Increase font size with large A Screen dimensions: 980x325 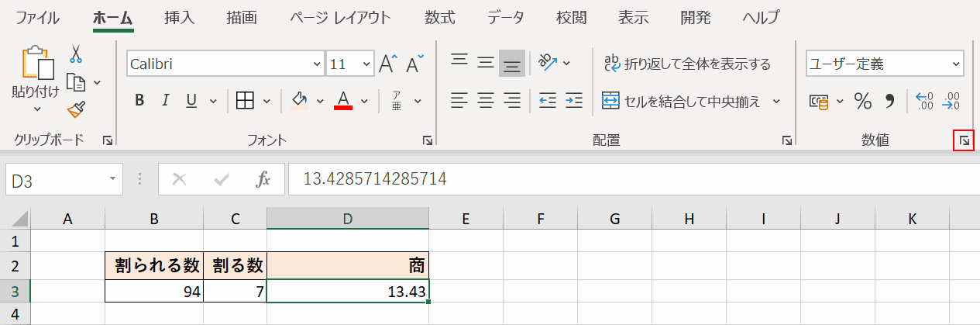pos(388,64)
